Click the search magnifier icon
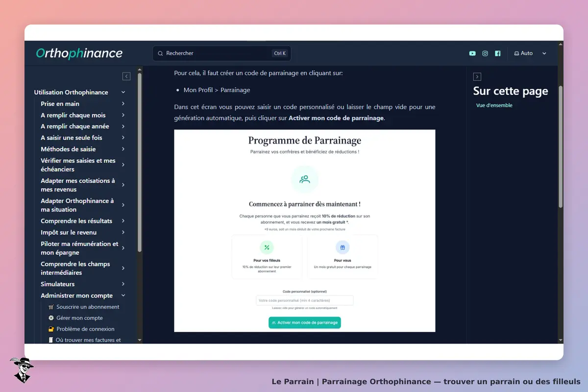Screen dimensions: 588x392 click(x=160, y=53)
